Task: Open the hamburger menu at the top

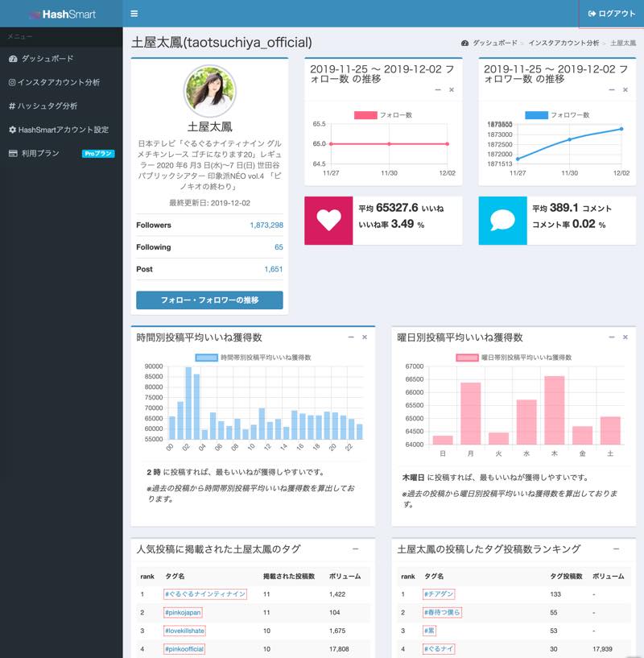Action: tap(134, 14)
